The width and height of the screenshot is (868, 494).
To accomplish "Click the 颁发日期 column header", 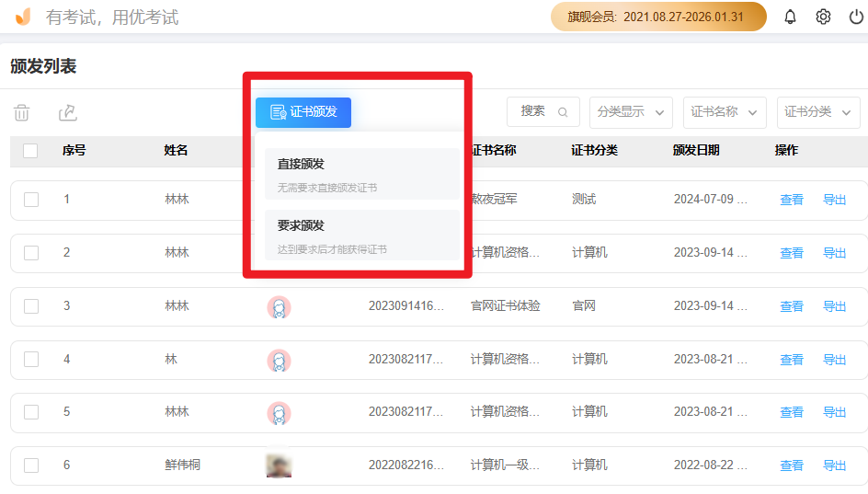I will 696,151.
